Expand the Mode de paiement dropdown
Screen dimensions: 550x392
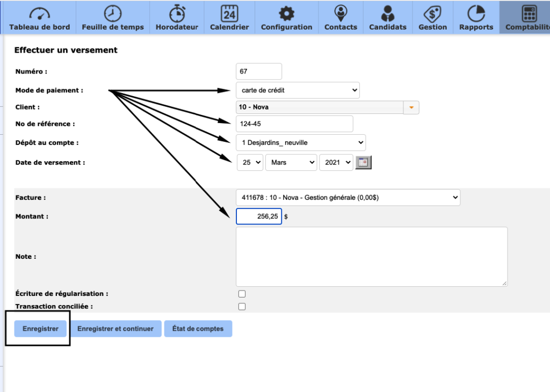[x=298, y=90]
